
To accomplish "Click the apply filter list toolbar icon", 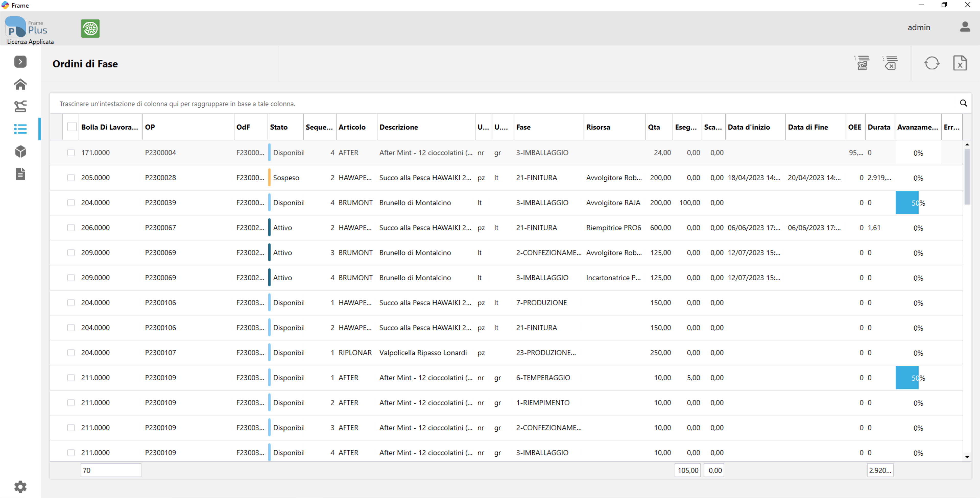I will (x=862, y=63).
